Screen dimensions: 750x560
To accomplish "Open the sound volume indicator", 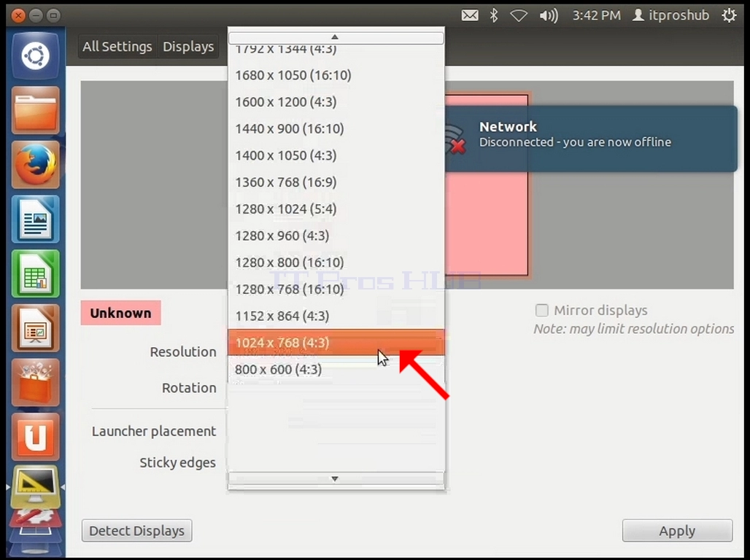I will [x=549, y=16].
